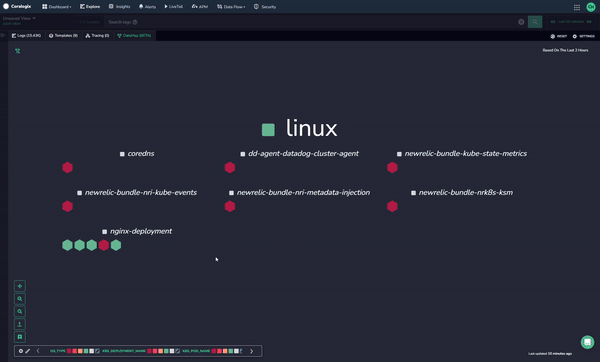
Task: Go to the Explore section
Action: coord(90,7)
